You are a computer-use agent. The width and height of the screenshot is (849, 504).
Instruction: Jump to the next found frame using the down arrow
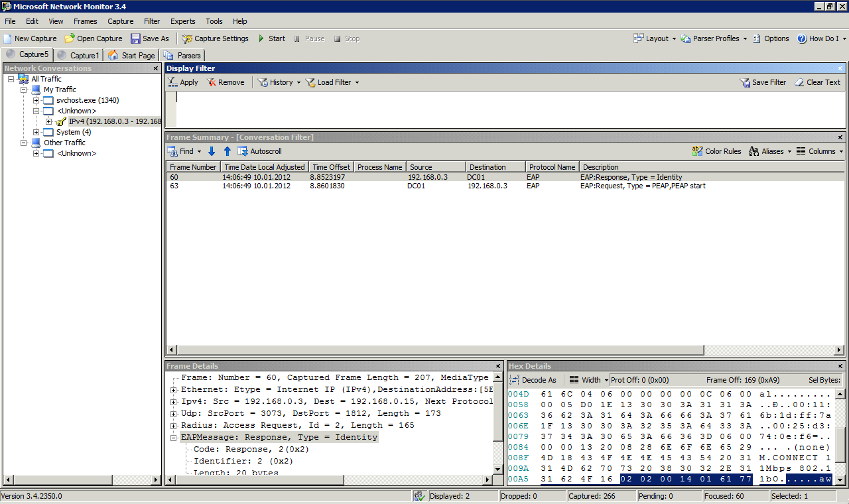pos(212,151)
